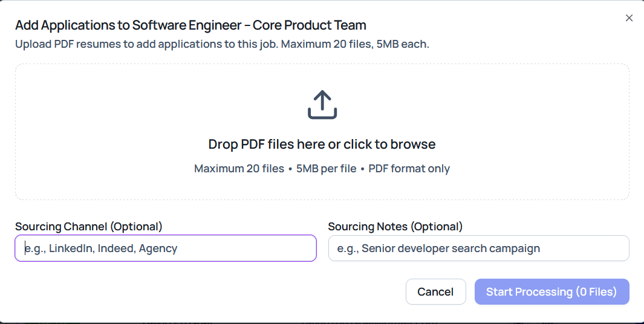
Task: Click 'Maximum 20 files, 5MB each' in subtitle
Action: [355, 44]
